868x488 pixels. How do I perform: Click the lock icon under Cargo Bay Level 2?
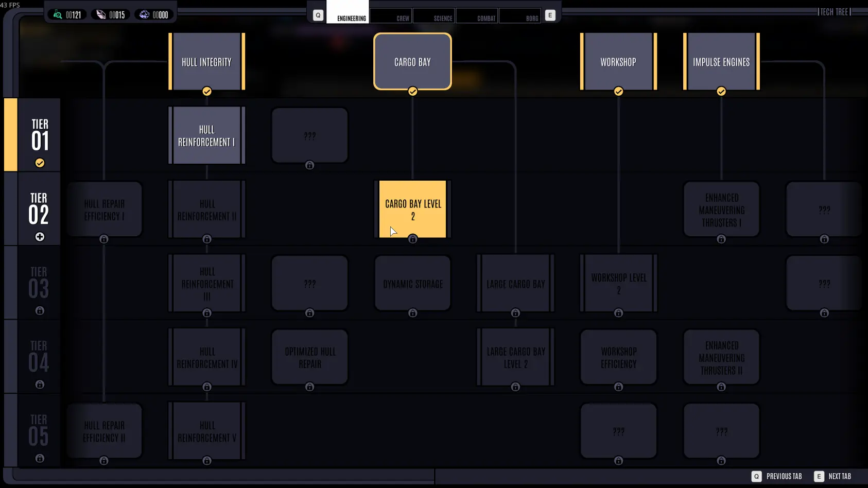point(412,239)
